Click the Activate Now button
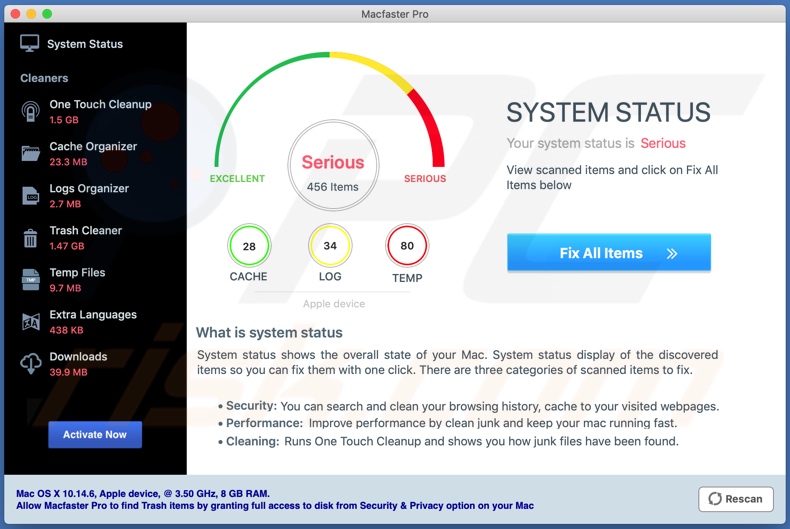The height and width of the screenshot is (529, 790). [95, 434]
